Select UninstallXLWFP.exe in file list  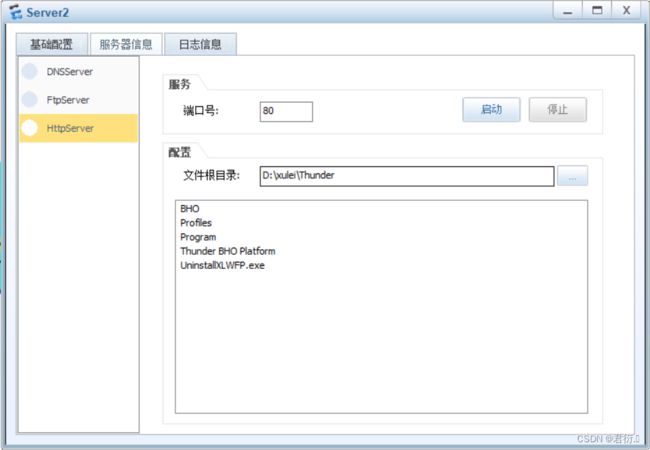222,265
